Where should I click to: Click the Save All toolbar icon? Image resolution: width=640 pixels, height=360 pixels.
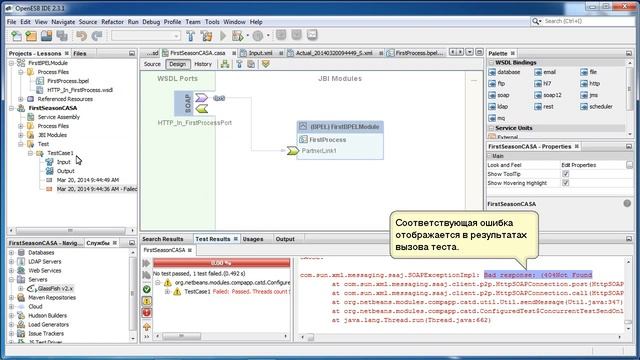coord(62,36)
